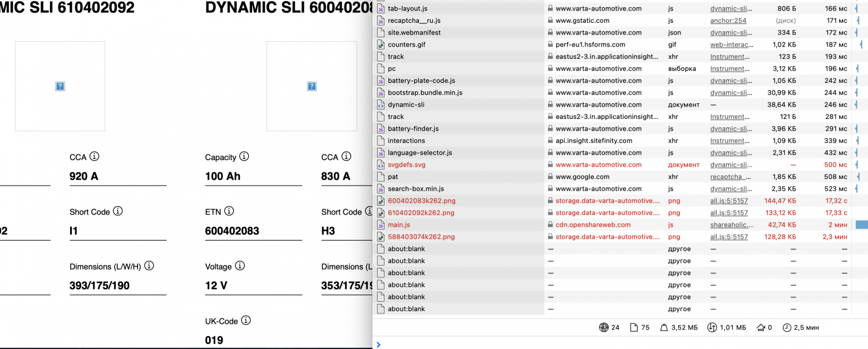Image resolution: width=868 pixels, height=349 pixels.
Task: Click image icon of counters.gif row
Action: coord(381,44)
